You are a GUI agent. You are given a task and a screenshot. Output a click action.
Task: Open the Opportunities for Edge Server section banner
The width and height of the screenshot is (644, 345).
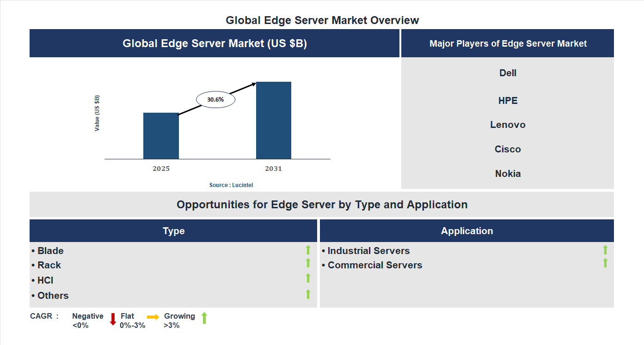[322, 204]
